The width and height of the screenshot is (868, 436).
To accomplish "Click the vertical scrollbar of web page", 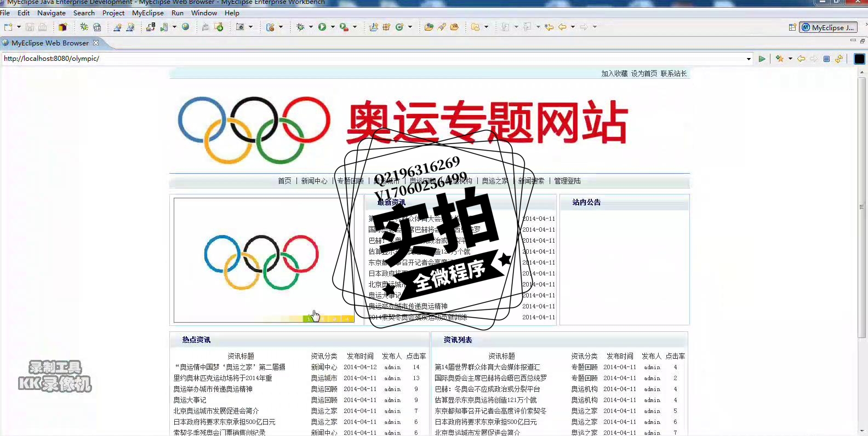I will pyautogui.click(x=862, y=206).
